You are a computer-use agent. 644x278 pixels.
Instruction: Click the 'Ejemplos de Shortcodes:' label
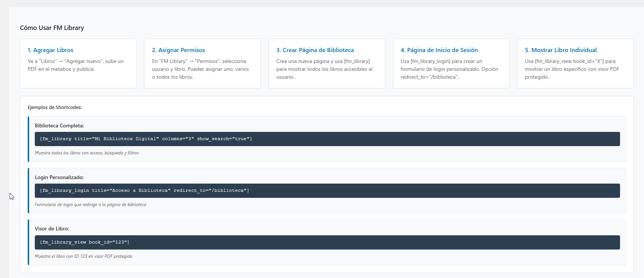[55, 108]
